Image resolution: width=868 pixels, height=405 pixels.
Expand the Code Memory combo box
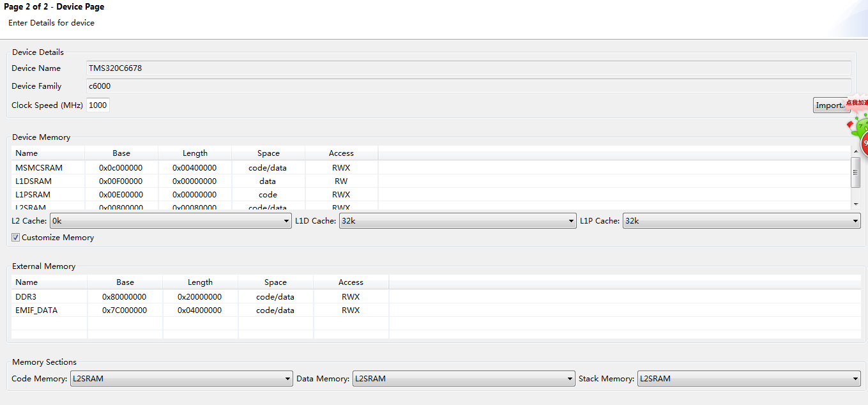tap(181, 379)
